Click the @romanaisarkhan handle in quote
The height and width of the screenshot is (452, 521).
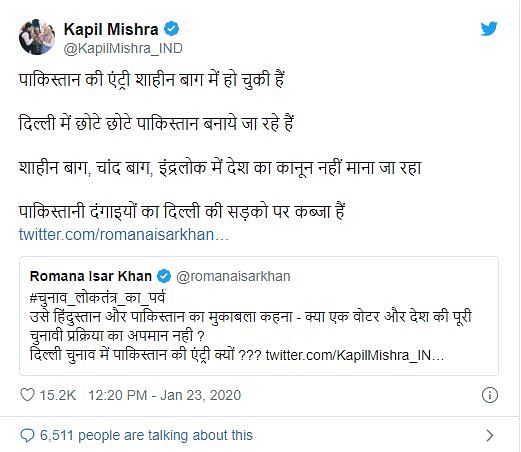(233, 276)
